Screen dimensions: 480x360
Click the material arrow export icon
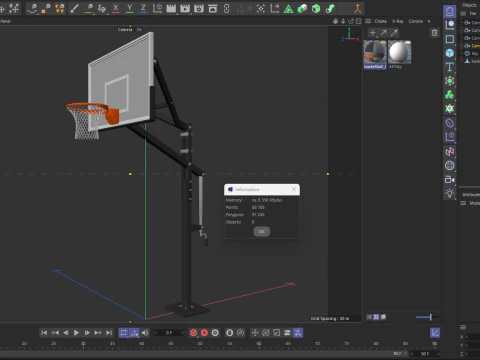point(384,33)
